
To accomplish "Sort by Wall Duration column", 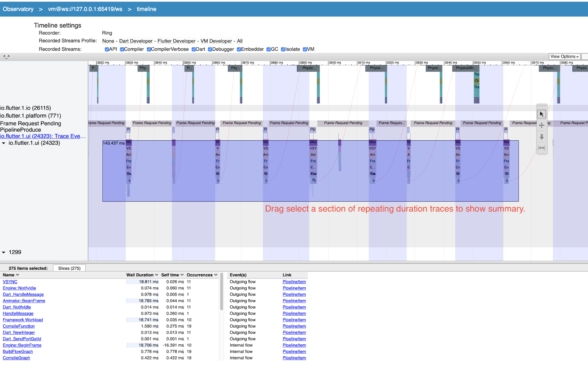I will pyautogui.click(x=142, y=275).
